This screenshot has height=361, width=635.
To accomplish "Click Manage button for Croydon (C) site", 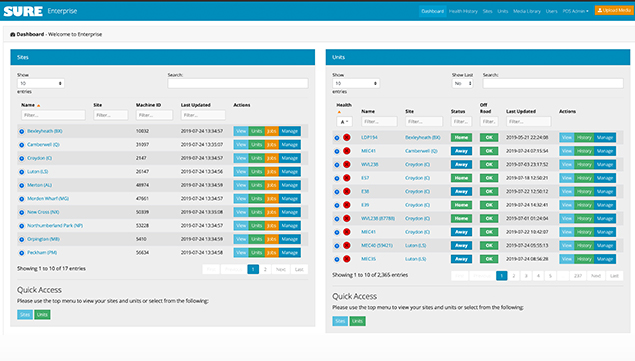I will [x=290, y=158].
